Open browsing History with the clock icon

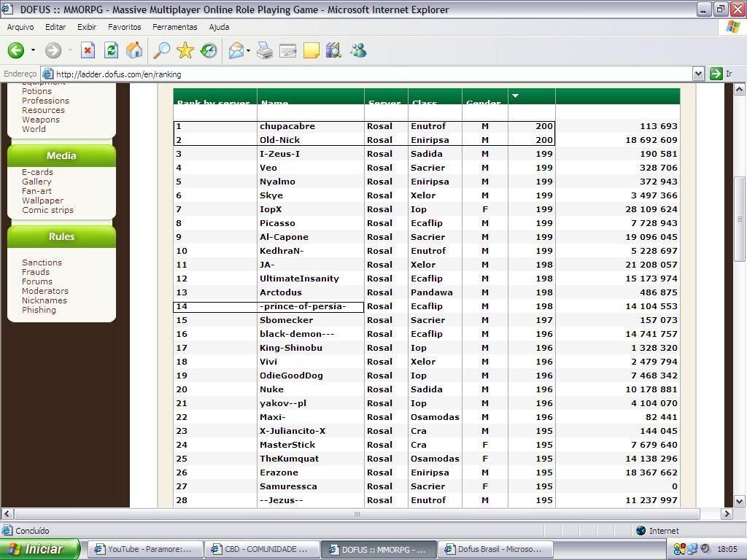click(209, 50)
